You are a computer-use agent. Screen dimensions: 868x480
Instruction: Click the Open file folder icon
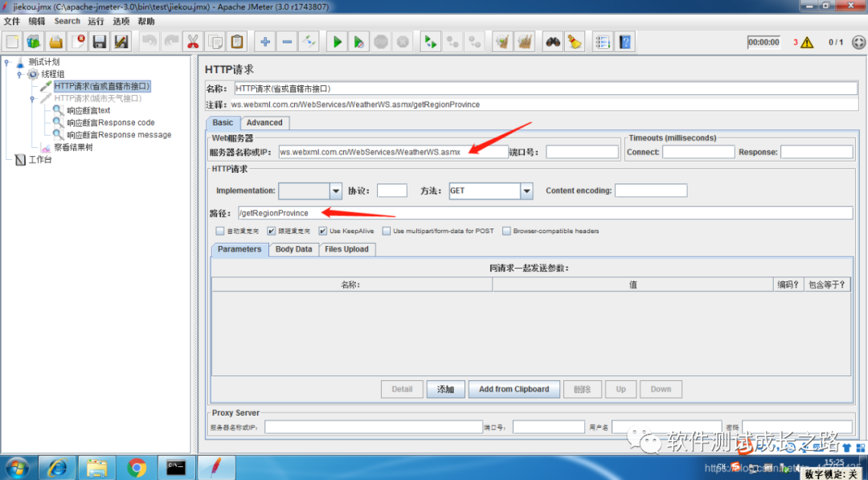click(x=56, y=42)
